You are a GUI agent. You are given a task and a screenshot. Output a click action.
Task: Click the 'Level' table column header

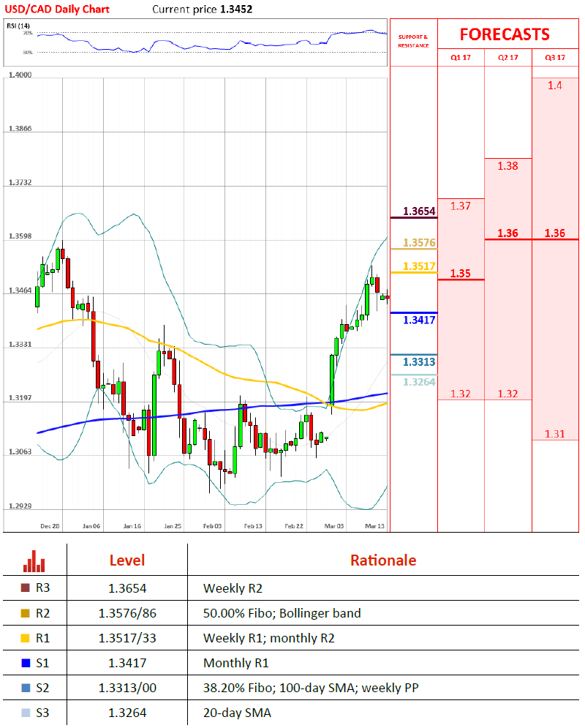[127, 560]
